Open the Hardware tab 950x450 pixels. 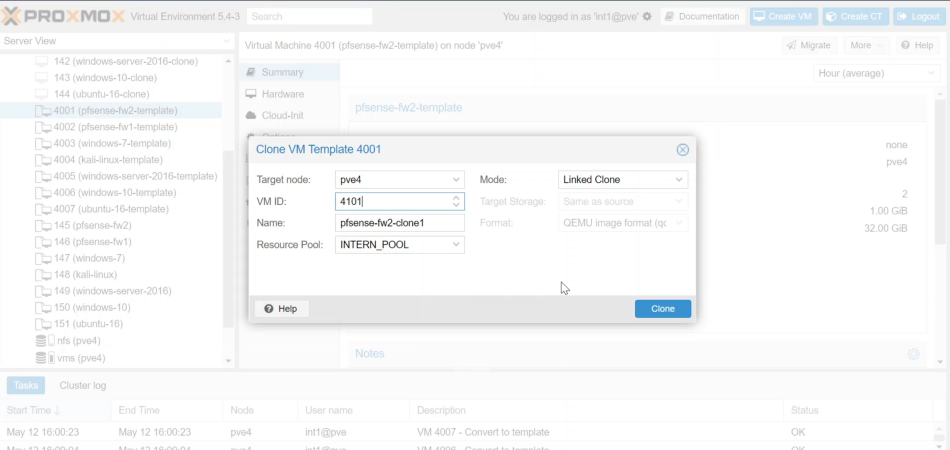pos(290,94)
